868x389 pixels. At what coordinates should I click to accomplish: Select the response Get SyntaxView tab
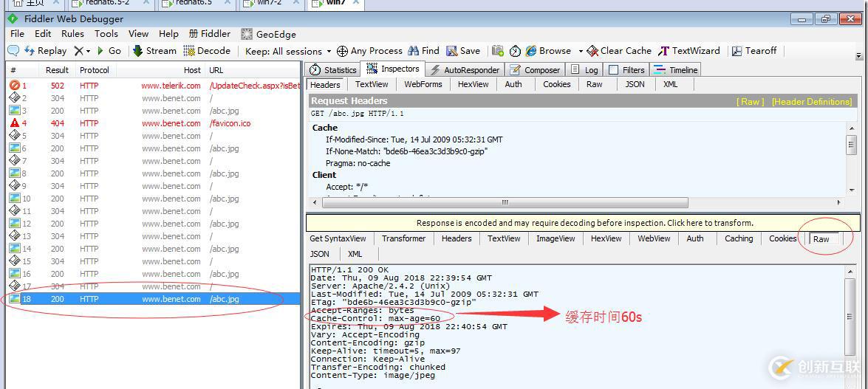pyautogui.click(x=338, y=238)
